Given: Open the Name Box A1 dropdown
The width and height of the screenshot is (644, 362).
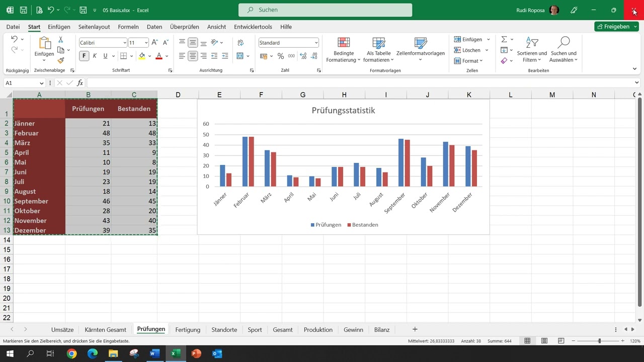Looking at the screenshot, I should 41,83.
